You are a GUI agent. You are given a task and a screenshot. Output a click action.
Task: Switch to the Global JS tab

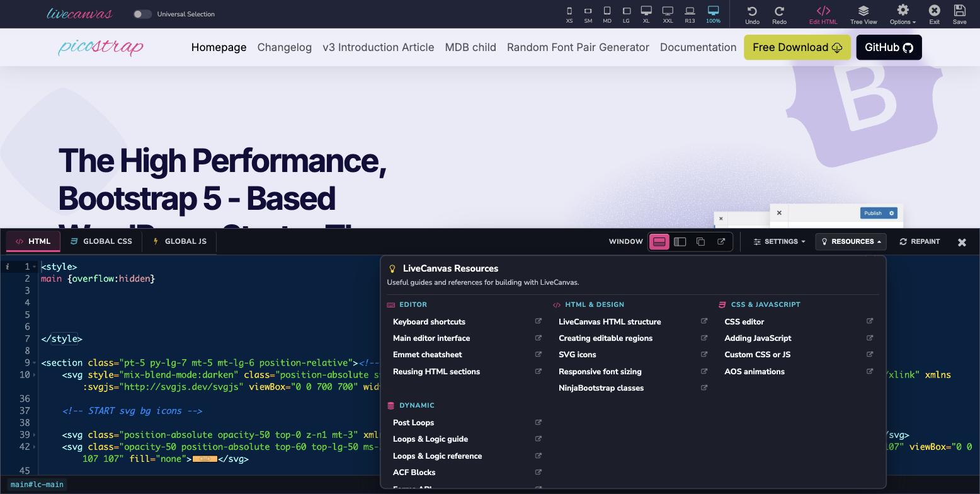point(179,241)
